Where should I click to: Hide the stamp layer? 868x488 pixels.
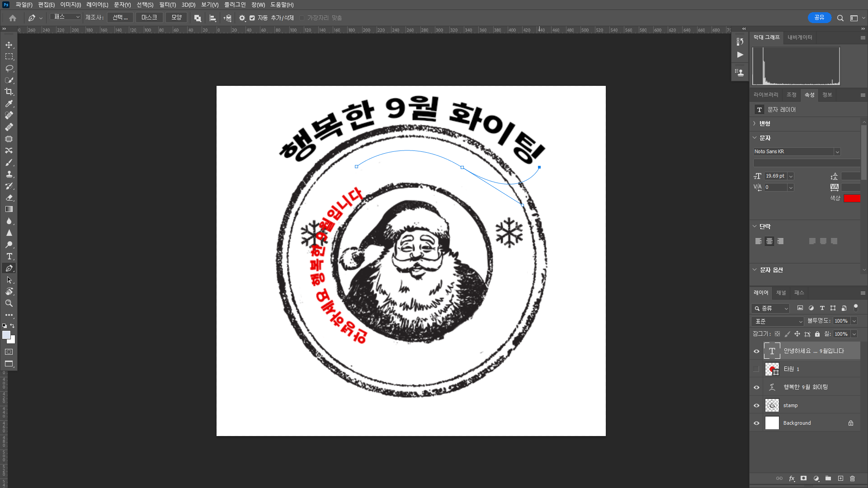coord(756,405)
